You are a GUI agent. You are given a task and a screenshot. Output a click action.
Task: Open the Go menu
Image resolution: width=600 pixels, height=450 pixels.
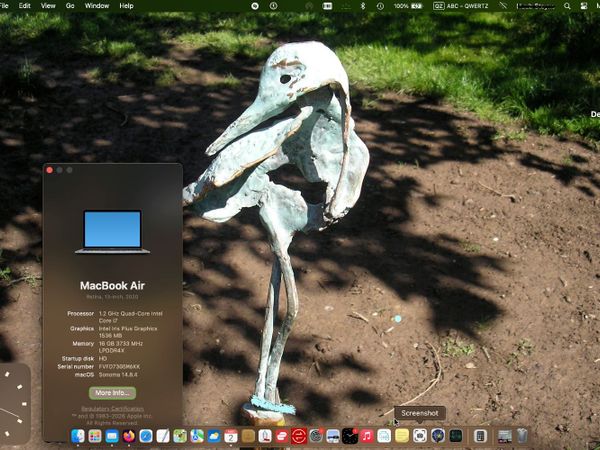pos(70,6)
